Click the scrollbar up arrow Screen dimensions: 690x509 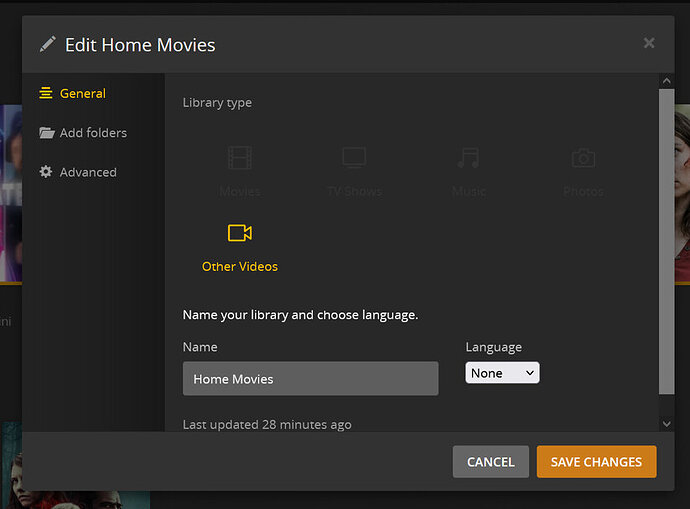(666, 81)
